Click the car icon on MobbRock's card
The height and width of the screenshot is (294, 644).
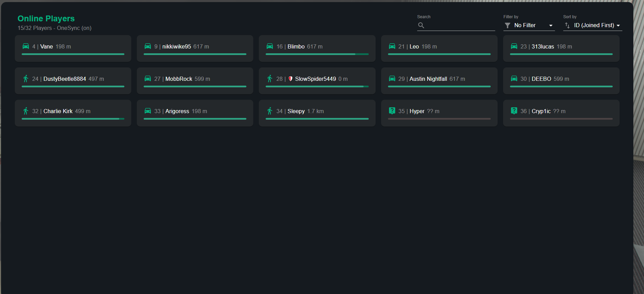(148, 78)
